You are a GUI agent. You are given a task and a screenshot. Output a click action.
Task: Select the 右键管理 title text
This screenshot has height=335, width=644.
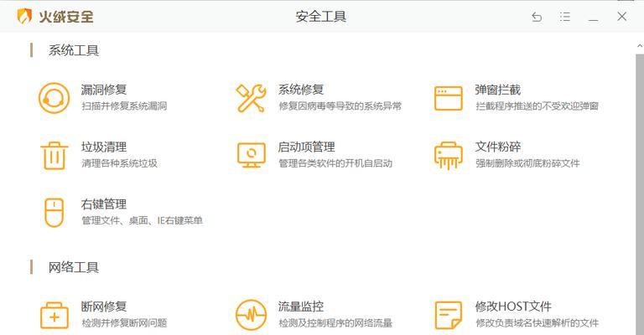point(103,204)
